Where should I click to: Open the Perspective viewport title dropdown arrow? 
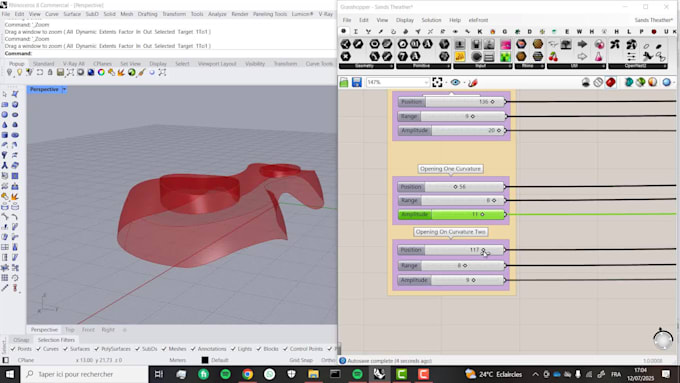tap(64, 89)
